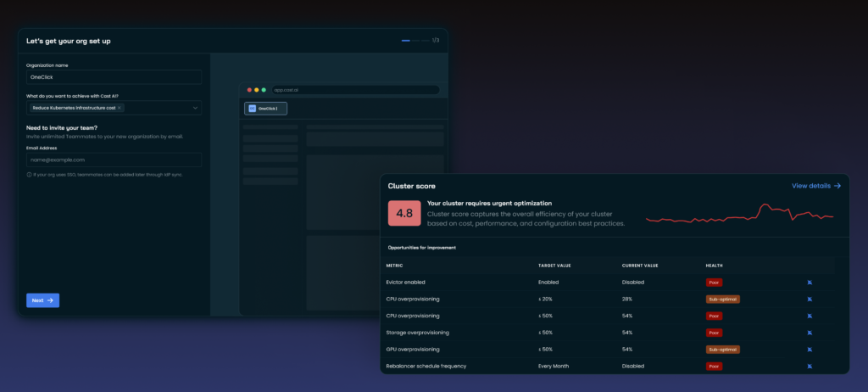Click the 'Let's get your org set up' title
868x392 pixels.
click(x=68, y=41)
